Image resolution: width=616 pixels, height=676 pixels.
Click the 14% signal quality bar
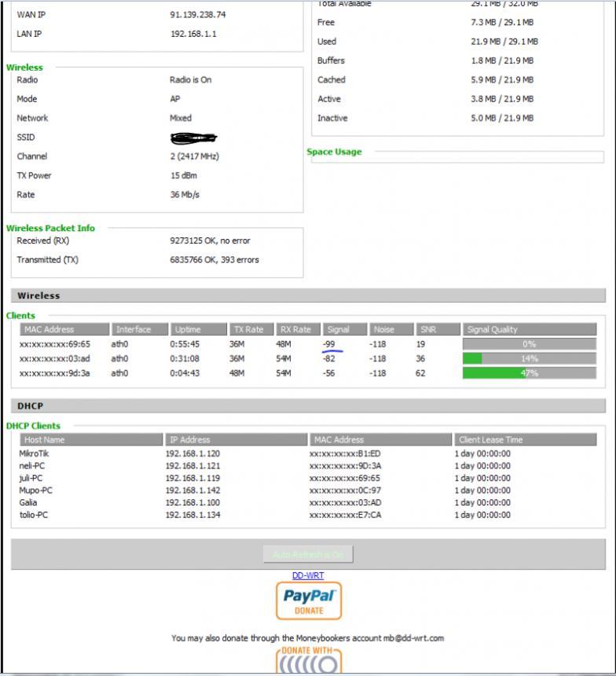(529, 358)
